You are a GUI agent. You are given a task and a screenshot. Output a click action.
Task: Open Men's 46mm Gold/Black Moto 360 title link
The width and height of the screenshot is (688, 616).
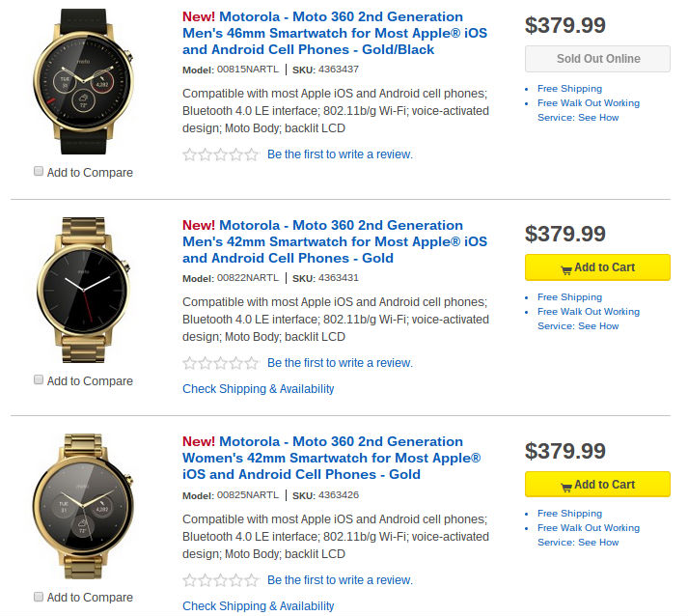click(x=334, y=33)
